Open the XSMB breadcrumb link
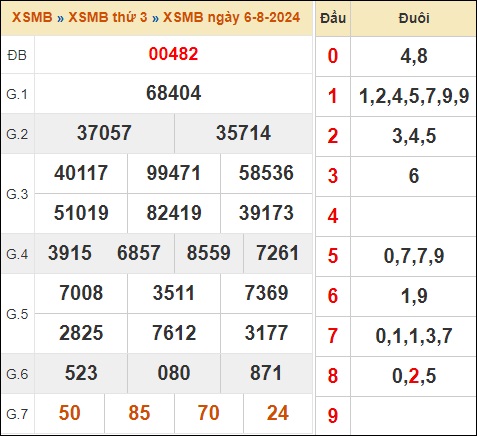 32,17
